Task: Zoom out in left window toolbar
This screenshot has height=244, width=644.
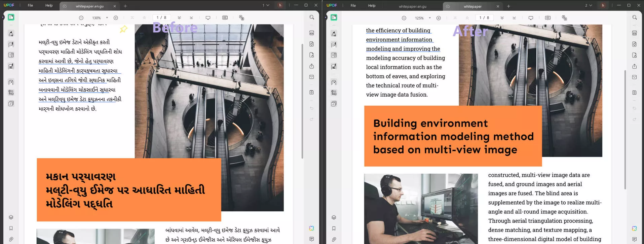Action: (81, 18)
